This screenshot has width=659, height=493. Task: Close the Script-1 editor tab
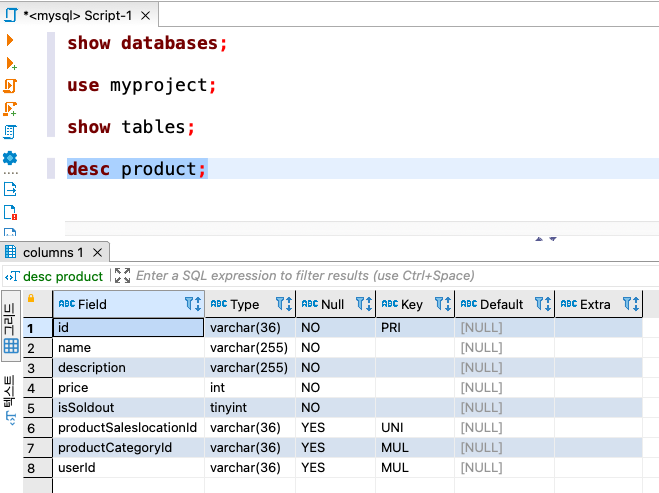[145, 16]
